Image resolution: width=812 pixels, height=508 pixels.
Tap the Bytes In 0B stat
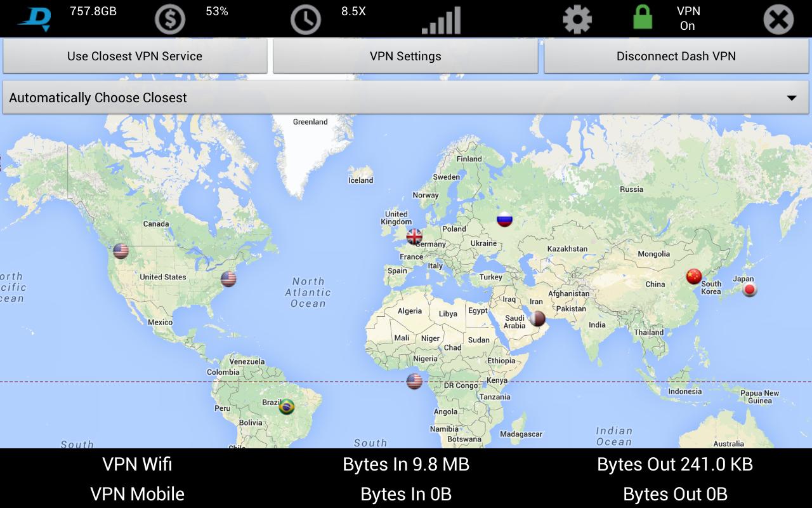(406, 494)
